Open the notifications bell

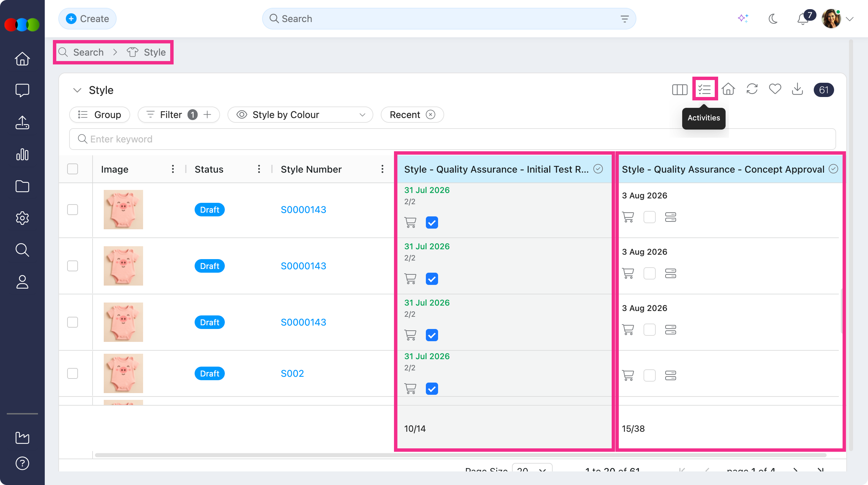[803, 19]
